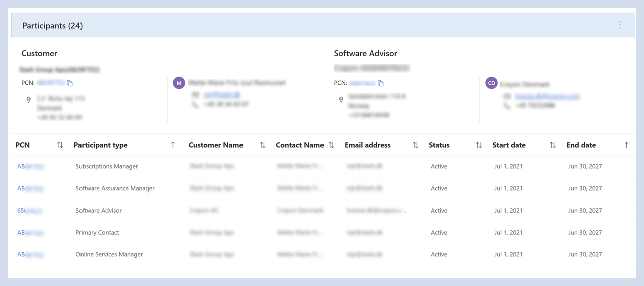Screen dimensions: 644x286
Task: Click the Software Advisor section heading
Action: [366, 53]
